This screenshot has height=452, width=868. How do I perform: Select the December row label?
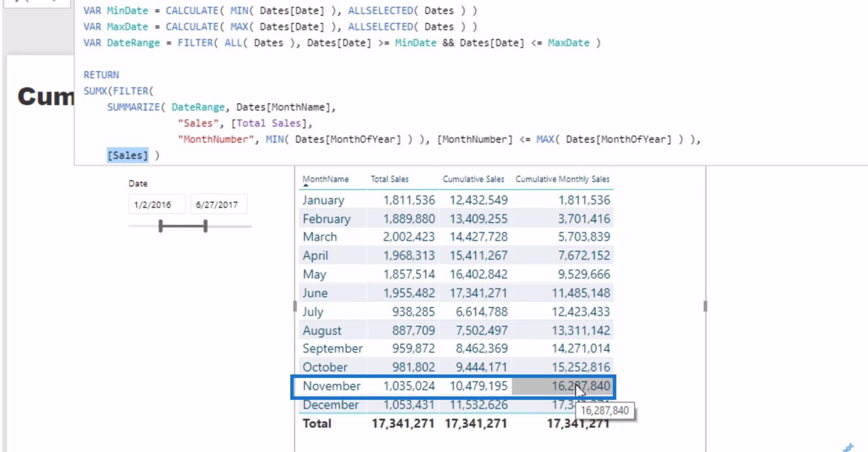point(331,404)
